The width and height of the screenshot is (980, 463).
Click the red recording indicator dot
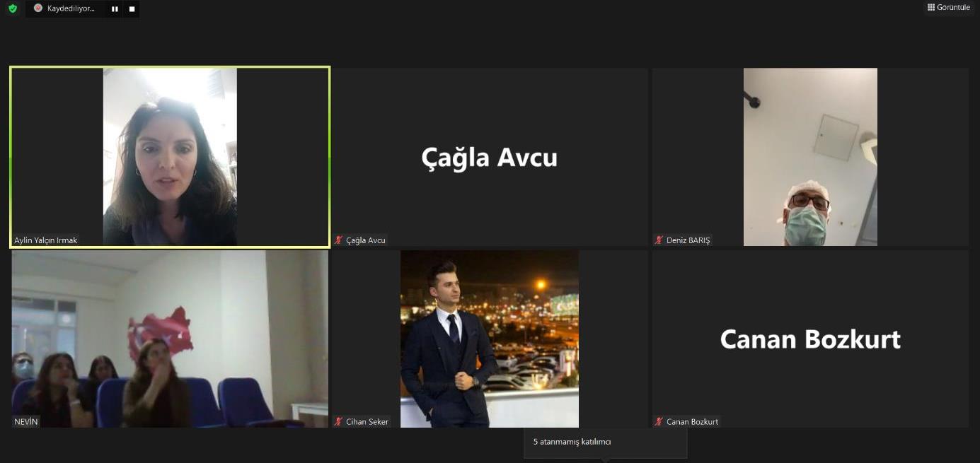point(38,8)
